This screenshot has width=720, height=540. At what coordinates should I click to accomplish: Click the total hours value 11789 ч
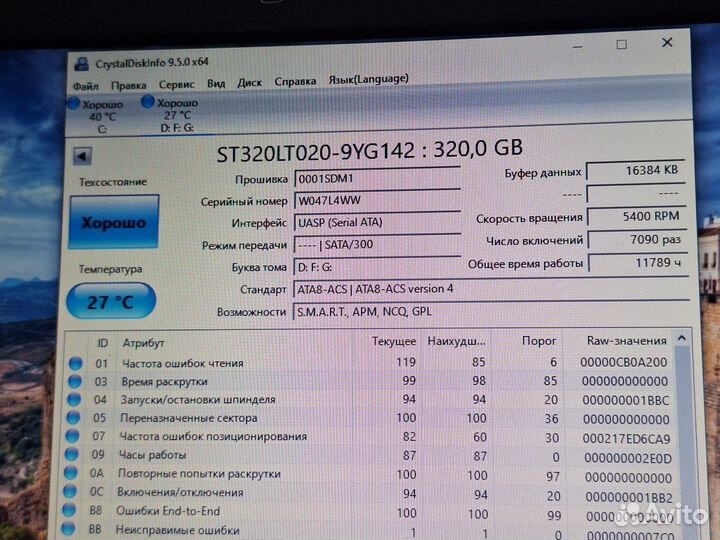[638, 263]
